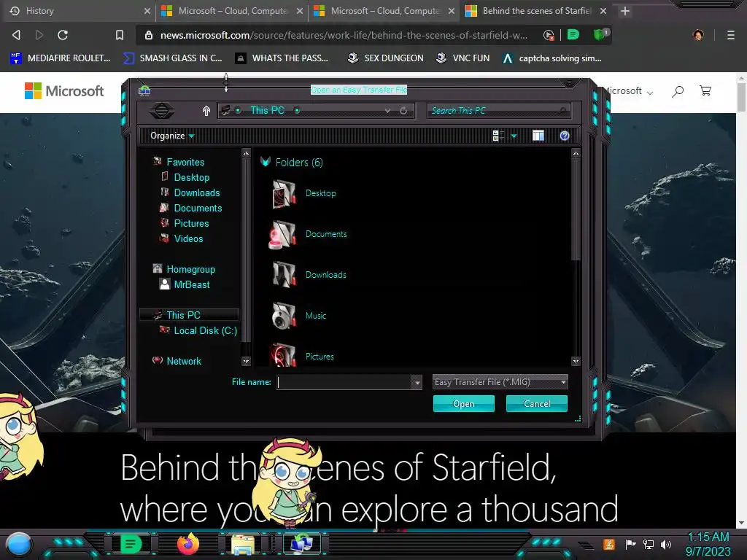Open Action Center flag tray icon
This screenshot has height=560, width=747.
(x=631, y=544)
